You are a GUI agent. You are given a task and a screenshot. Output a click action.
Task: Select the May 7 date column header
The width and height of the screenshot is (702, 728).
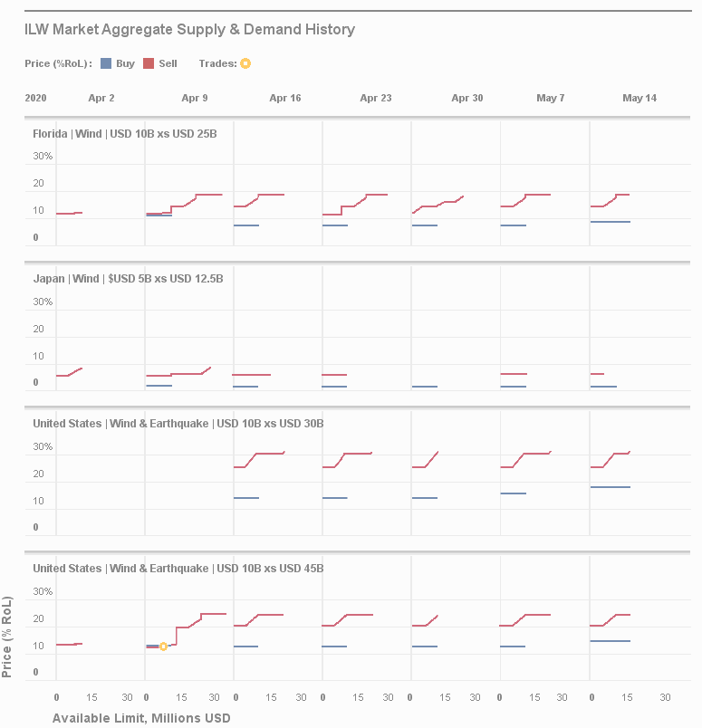551,98
